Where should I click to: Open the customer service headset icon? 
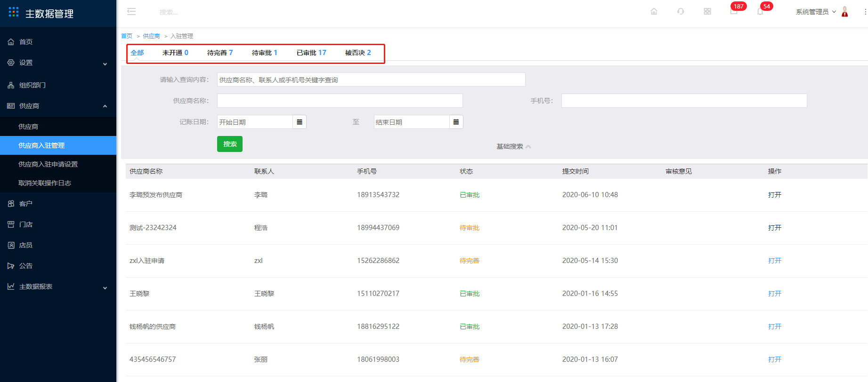pos(681,12)
